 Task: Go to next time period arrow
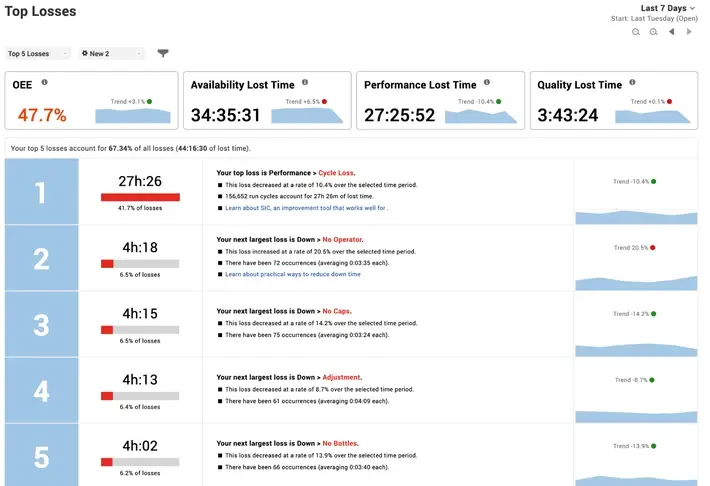pyautogui.click(x=689, y=31)
